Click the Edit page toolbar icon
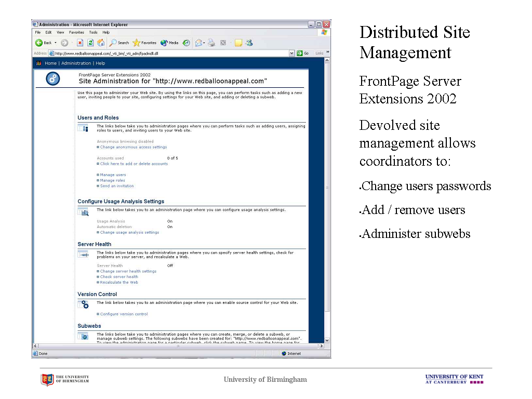532x399 pixels. pyautogui.click(x=223, y=43)
